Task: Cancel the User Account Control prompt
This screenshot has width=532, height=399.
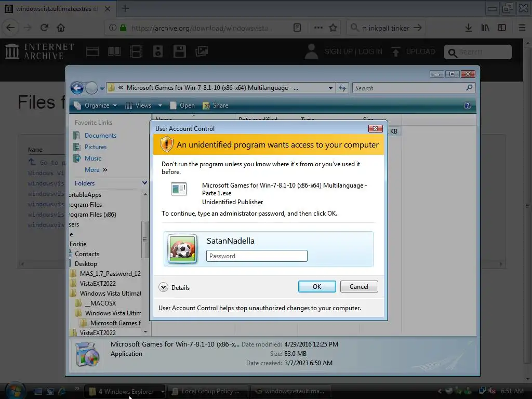Action: pos(359,287)
